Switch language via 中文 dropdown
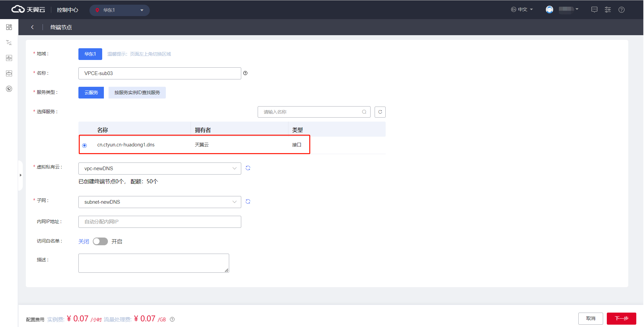The image size is (644, 327). tap(522, 10)
